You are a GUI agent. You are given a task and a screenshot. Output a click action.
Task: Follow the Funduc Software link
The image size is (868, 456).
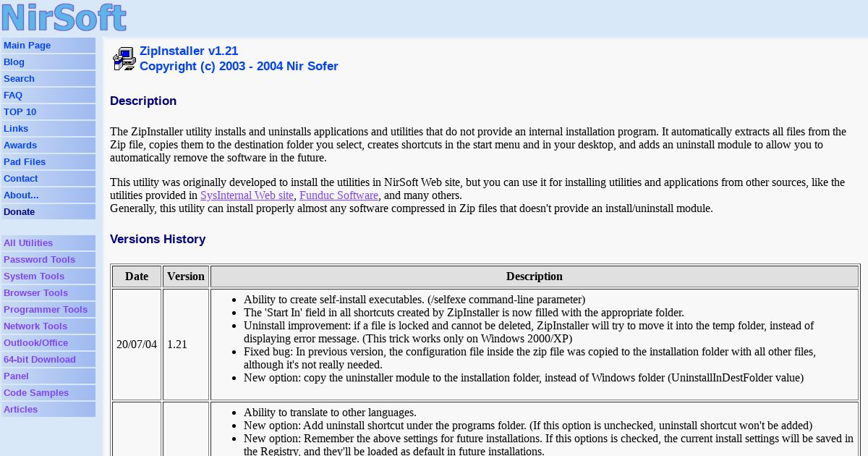[x=339, y=195]
